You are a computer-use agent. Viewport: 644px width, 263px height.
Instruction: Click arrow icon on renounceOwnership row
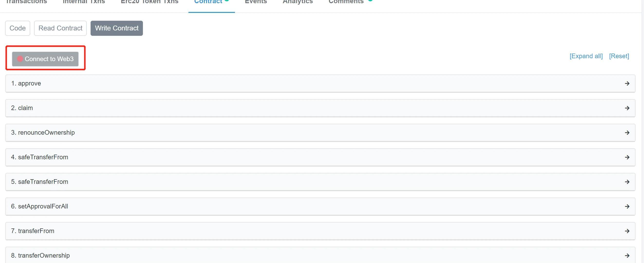(627, 133)
